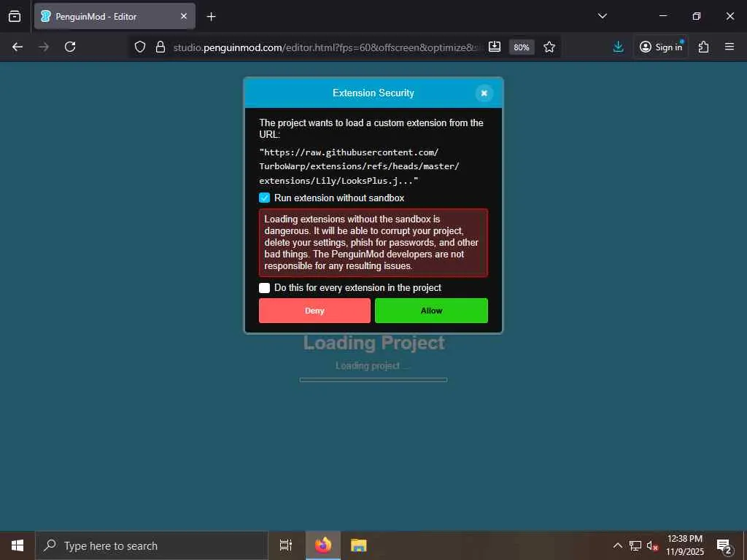Show hidden system tray icons
747x560 pixels.
click(617, 545)
